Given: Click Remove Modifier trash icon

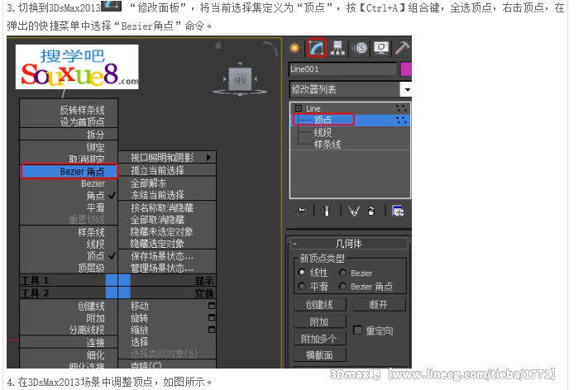Looking at the screenshot, I should click(x=371, y=212).
